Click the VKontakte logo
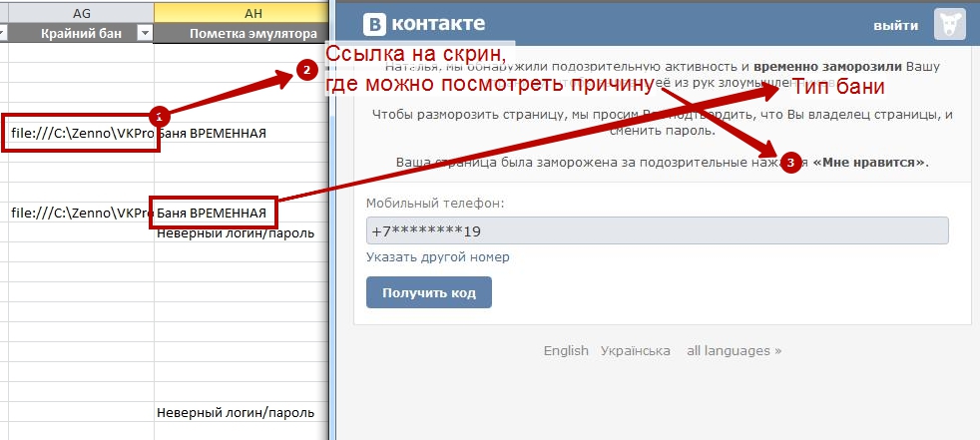This screenshot has width=980, height=440. (424, 24)
